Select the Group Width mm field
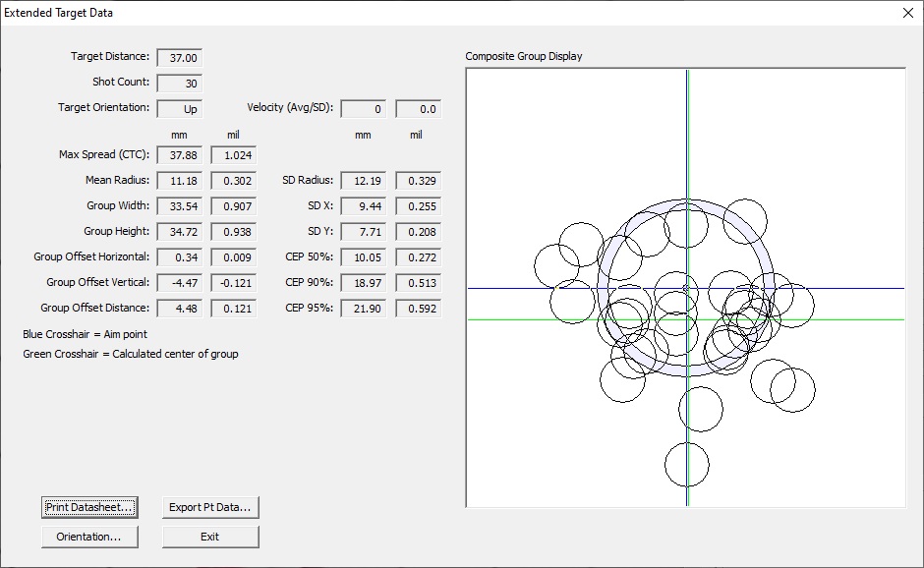The width and height of the screenshot is (924, 568). (x=180, y=206)
